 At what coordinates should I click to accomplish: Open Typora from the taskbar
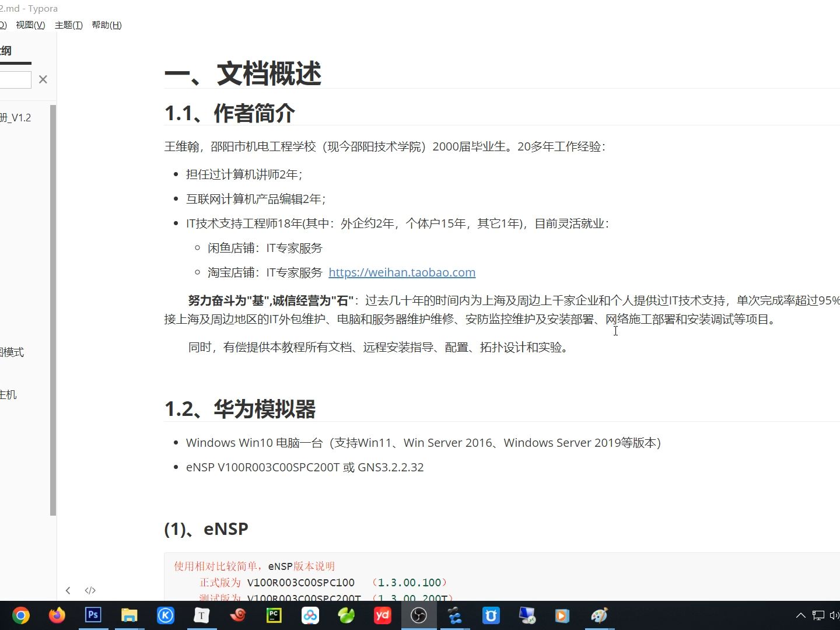[x=201, y=615]
